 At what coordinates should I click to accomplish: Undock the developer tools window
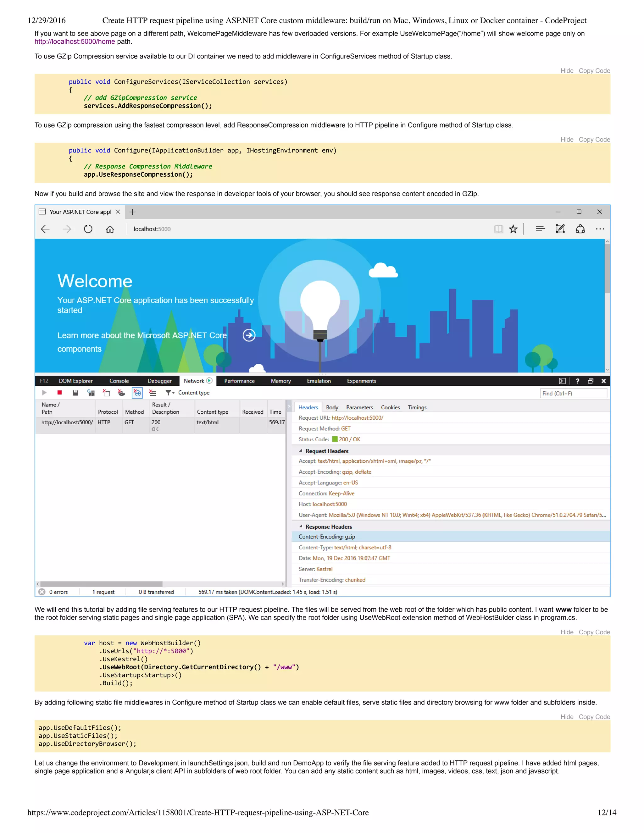coord(591,381)
